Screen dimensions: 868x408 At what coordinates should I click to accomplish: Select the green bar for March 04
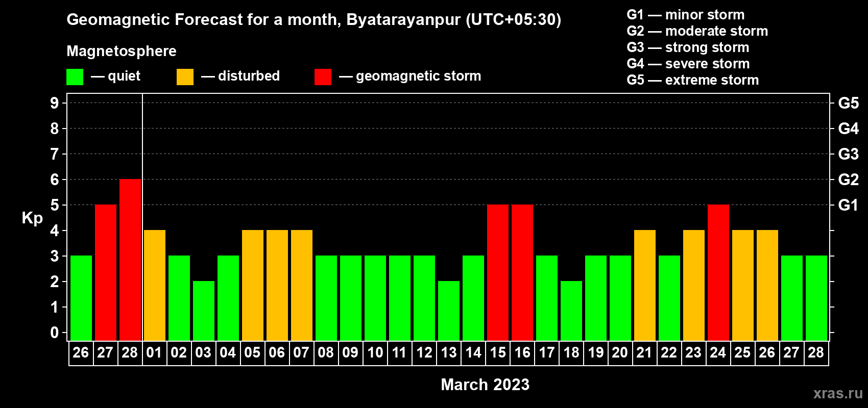(228, 298)
